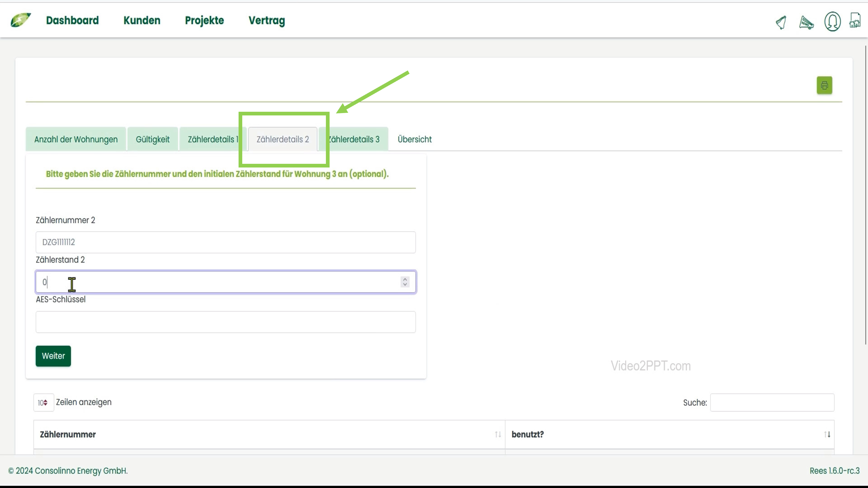Click the house document icon

pyautogui.click(x=855, y=21)
